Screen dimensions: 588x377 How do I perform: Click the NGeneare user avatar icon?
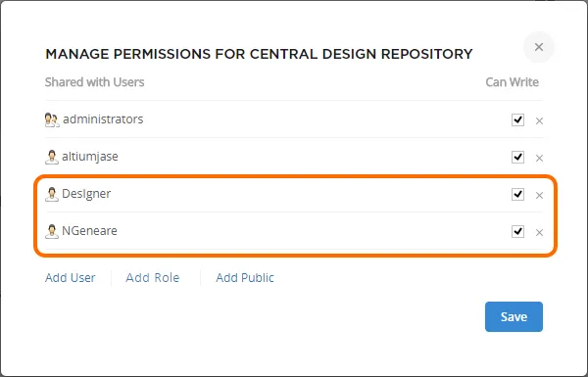(x=52, y=231)
